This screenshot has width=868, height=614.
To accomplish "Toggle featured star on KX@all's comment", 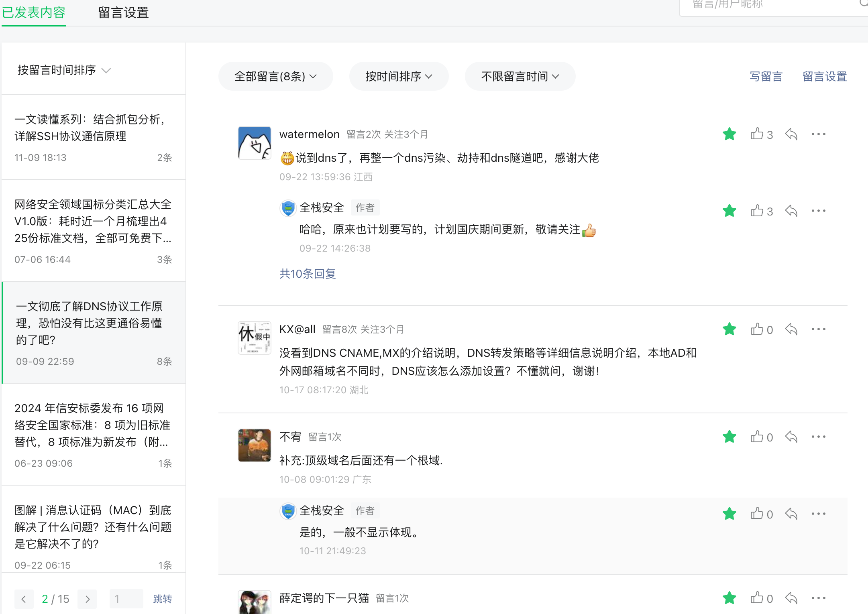I will (729, 329).
